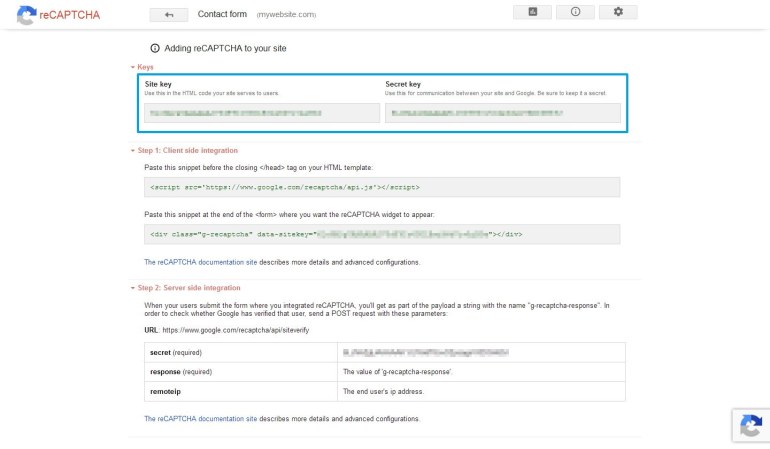Screen dimensions: 770x449
Task: Click 'Paste this snippet before the closing' text
Action: 258,168
